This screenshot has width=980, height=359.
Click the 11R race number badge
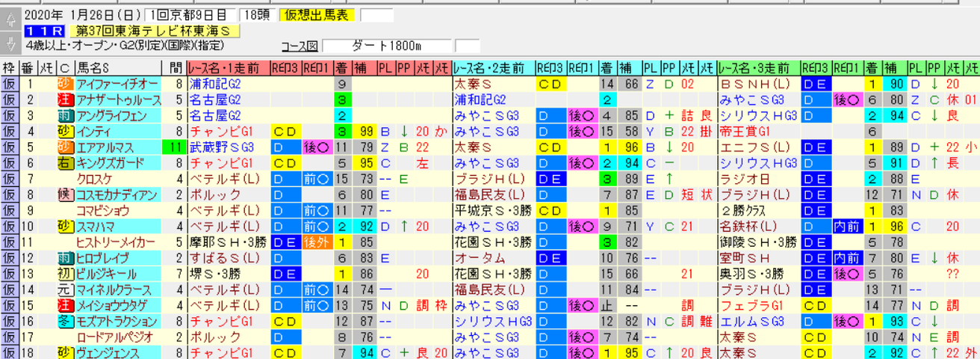click(x=46, y=31)
